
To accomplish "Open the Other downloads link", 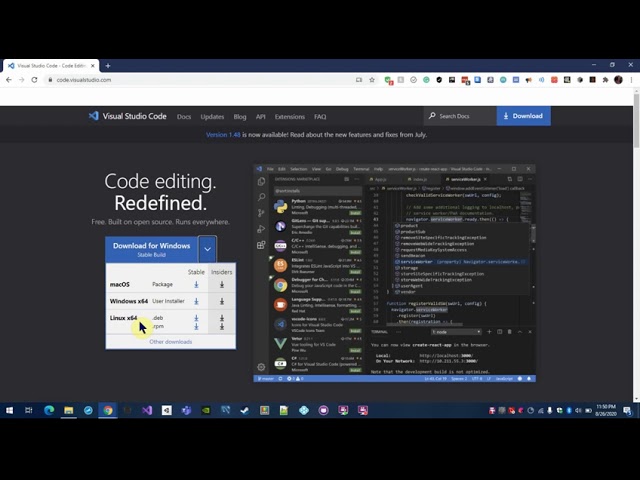I will pyautogui.click(x=171, y=342).
